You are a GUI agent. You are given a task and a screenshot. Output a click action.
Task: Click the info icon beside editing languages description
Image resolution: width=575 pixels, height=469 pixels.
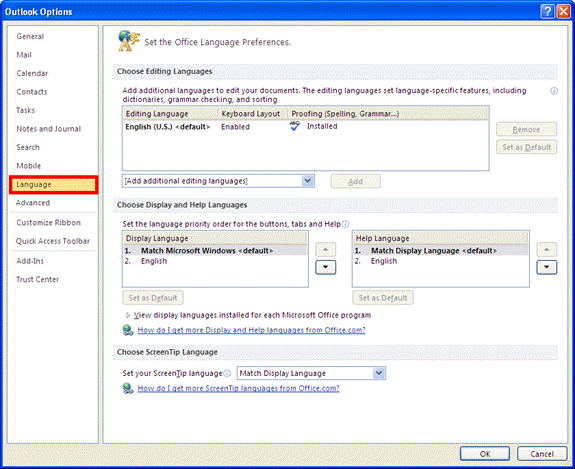(554, 91)
